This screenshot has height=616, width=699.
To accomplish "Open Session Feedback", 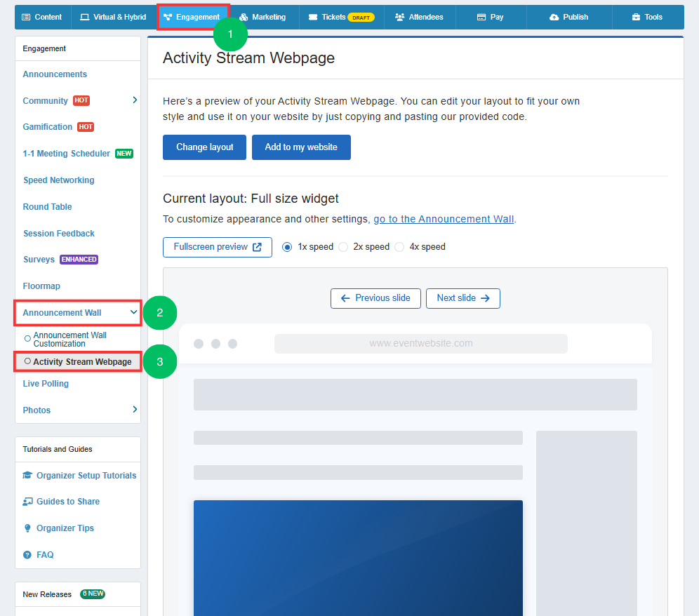I will tap(59, 234).
